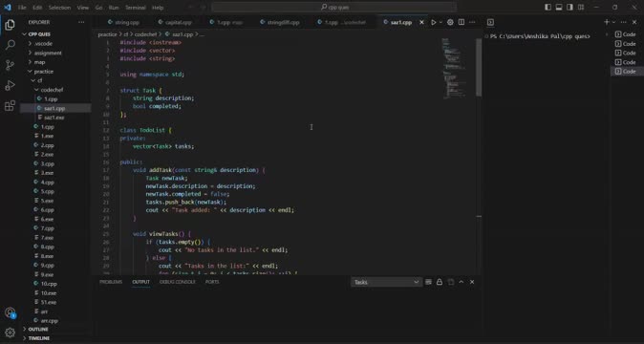Open the Source Control view

[x=10, y=65]
